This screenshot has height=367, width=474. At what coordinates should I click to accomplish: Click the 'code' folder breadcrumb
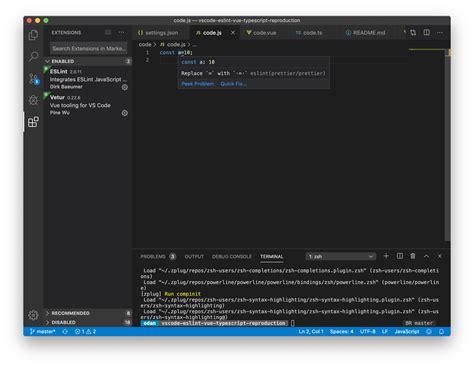(x=145, y=44)
